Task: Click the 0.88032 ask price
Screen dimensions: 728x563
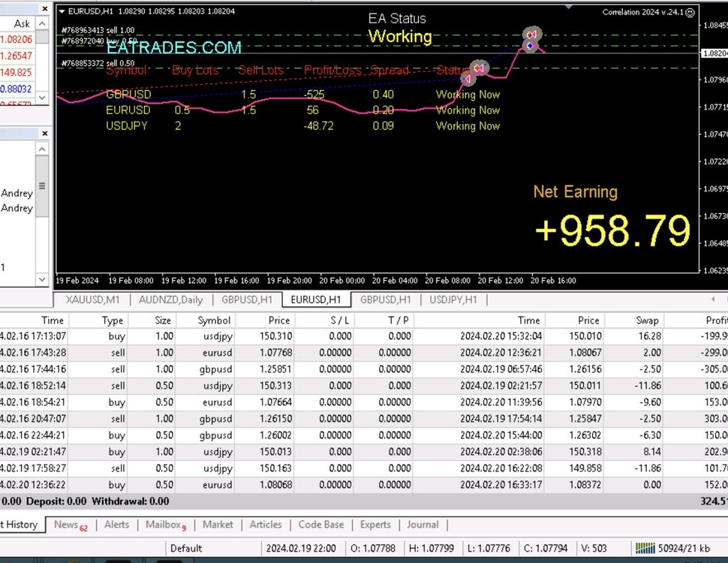Action: 17,89
